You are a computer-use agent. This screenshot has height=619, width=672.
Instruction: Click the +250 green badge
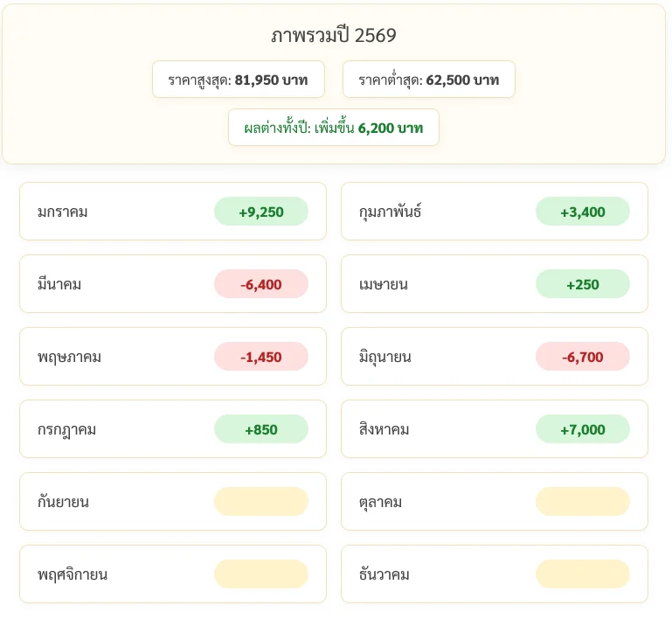[x=582, y=284]
